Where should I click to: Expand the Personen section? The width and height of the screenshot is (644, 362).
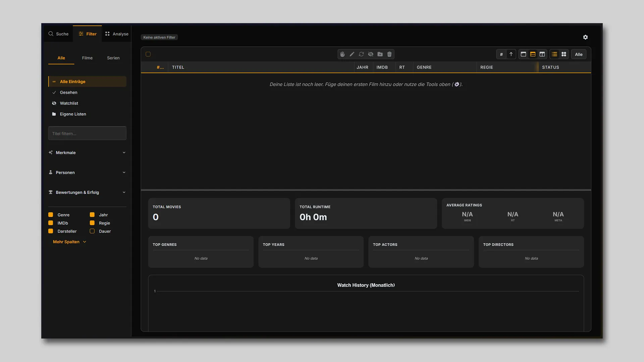coord(87,172)
